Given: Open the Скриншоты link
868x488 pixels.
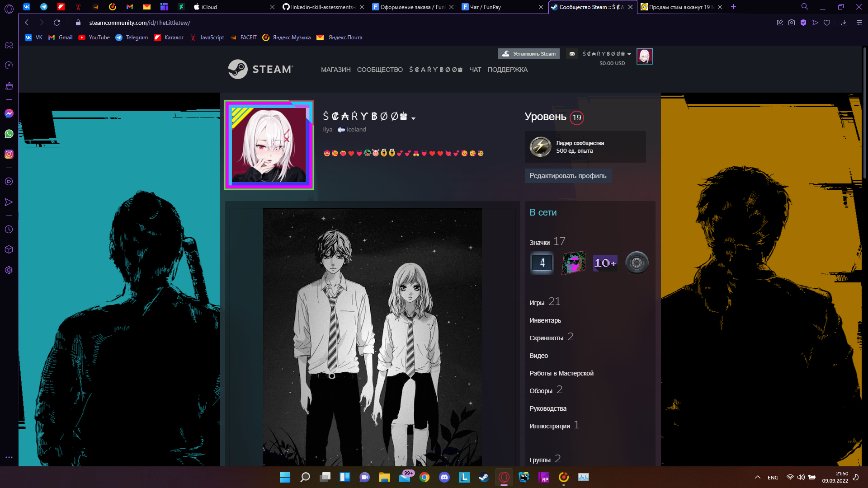Looking at the screenshot, I should [546, 338].
